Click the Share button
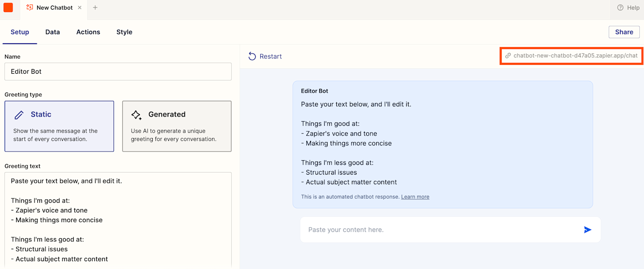 624,32
